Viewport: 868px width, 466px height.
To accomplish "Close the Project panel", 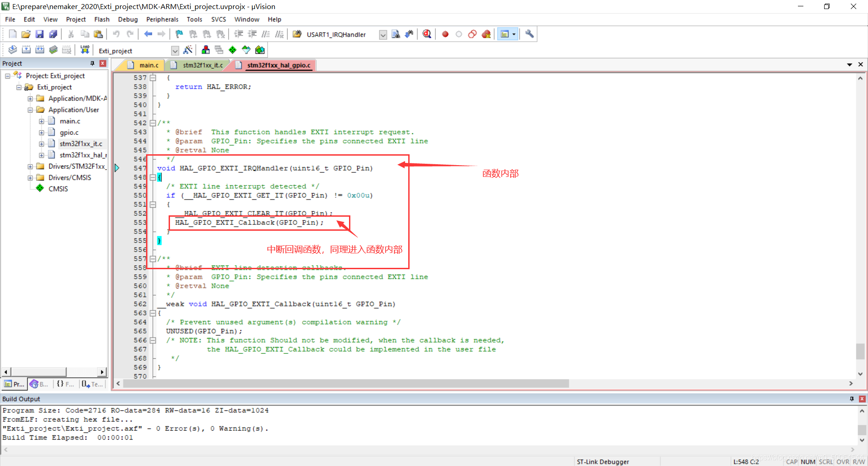I will (103, 63).
